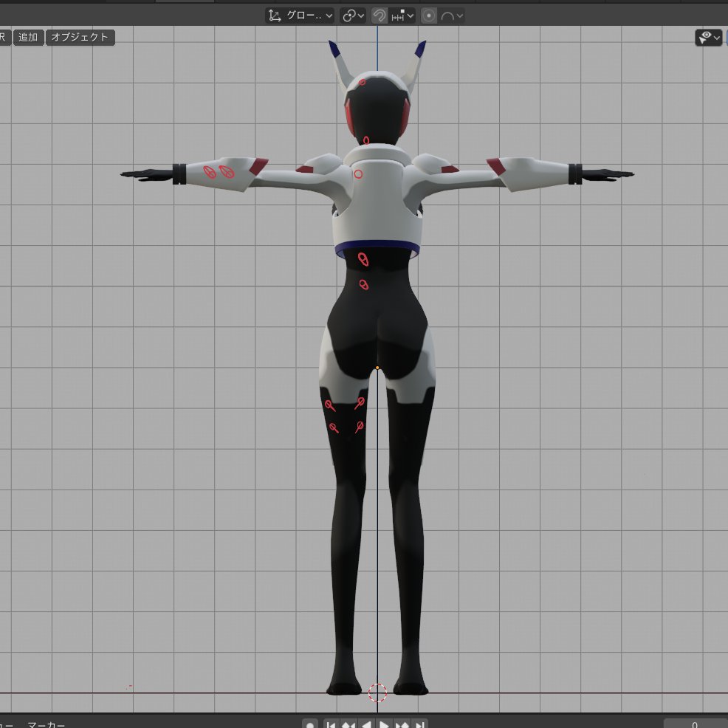Jump to the last frame
Image resolution: width=728 pixels, height=728 pixels.
419,724
